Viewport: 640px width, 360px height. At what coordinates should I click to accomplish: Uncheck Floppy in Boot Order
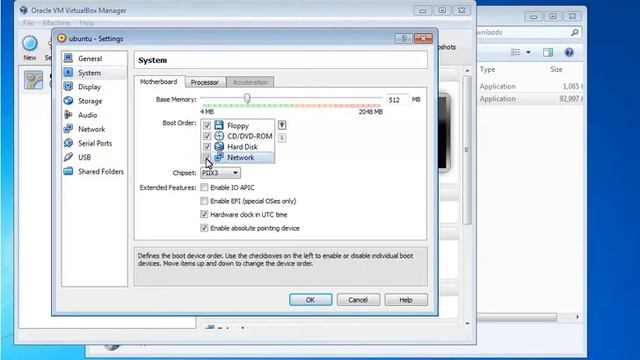207,126
